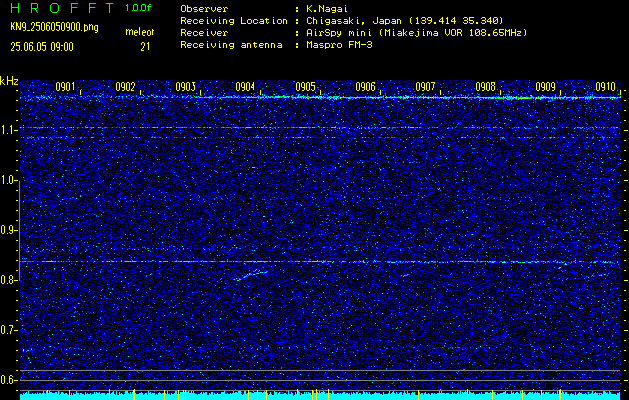This screenshot has height=400, width=629.
Task: Click the 0.8 frequency axis label
Action: [8, 280]
